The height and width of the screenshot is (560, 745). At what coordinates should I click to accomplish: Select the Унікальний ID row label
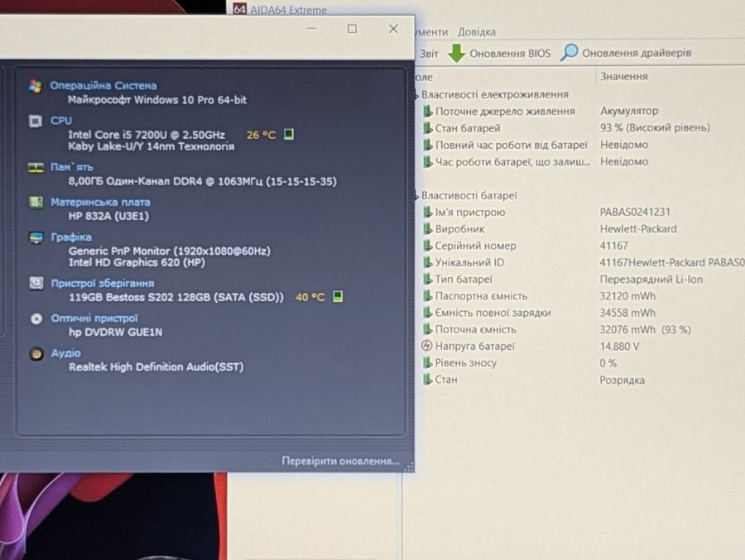[x=469, y=263]
